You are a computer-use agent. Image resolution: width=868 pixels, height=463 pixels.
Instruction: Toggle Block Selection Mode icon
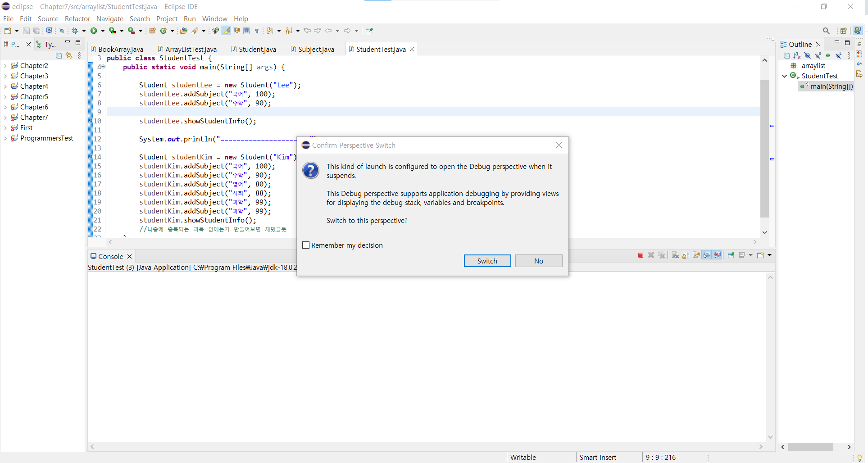tap(246, 31)
